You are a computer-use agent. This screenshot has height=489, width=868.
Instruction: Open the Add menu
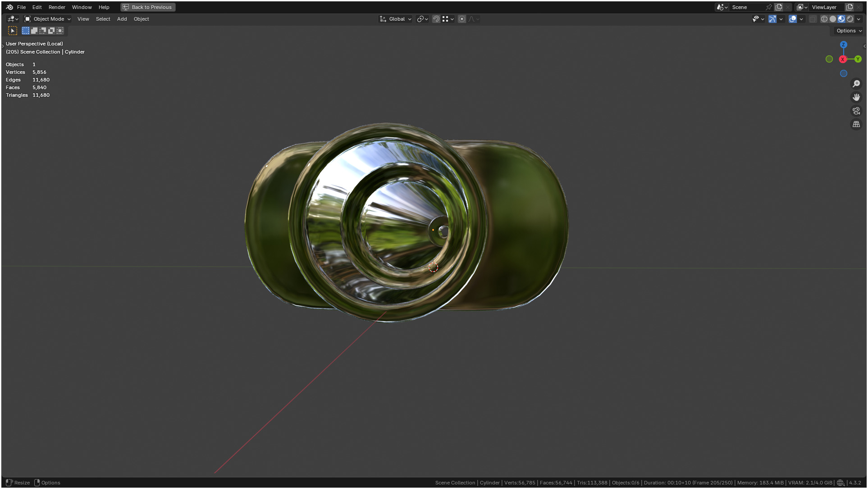tap(122, 19)
